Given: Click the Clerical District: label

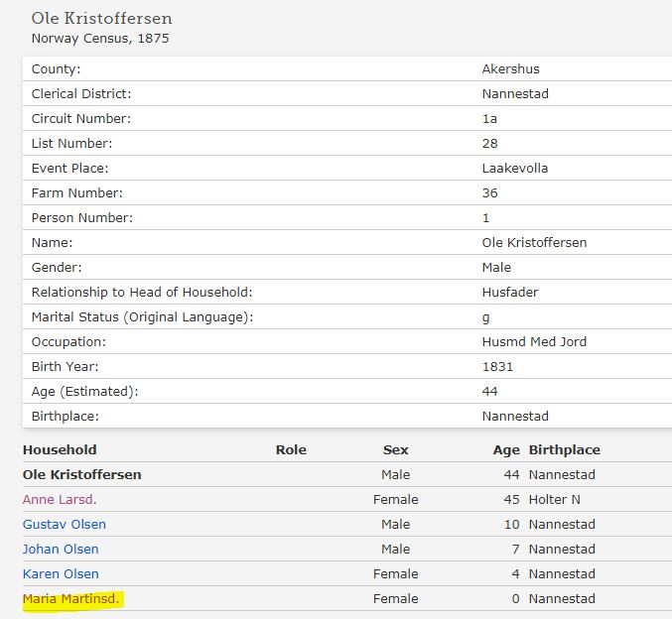Looking at the screenshot, I should pos(81,94).
